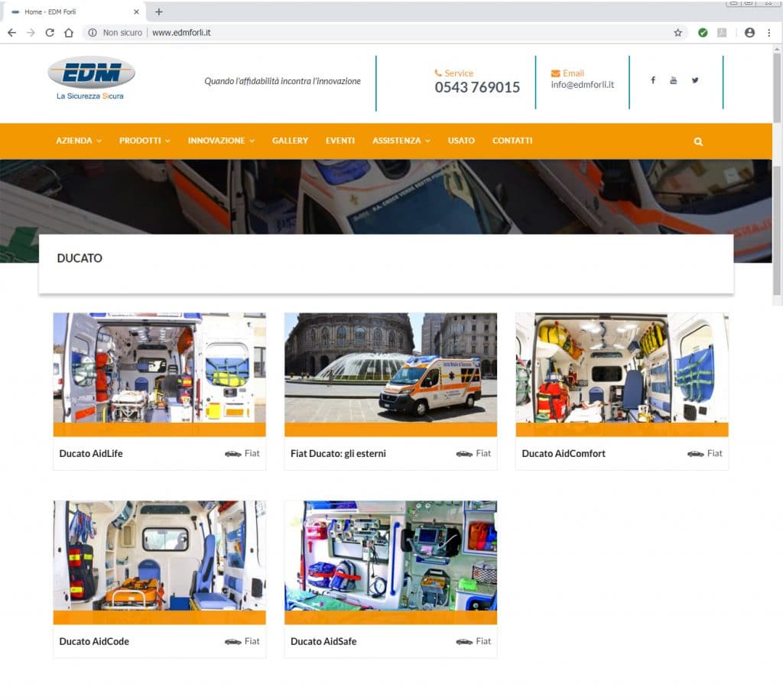This screenshot has height=700, width=783.
Task: Click the DUCATO page heading
Action: click(80, 258)
